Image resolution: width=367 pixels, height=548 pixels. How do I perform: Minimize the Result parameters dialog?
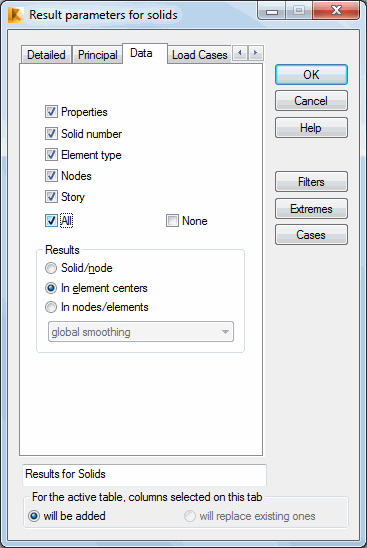pos(272,10)
